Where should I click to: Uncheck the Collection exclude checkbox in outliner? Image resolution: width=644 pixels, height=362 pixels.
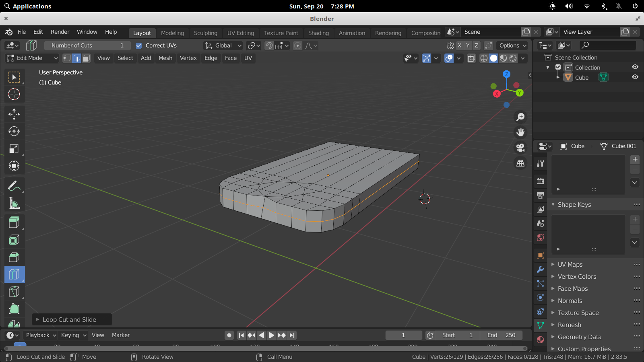coord(558,67)
